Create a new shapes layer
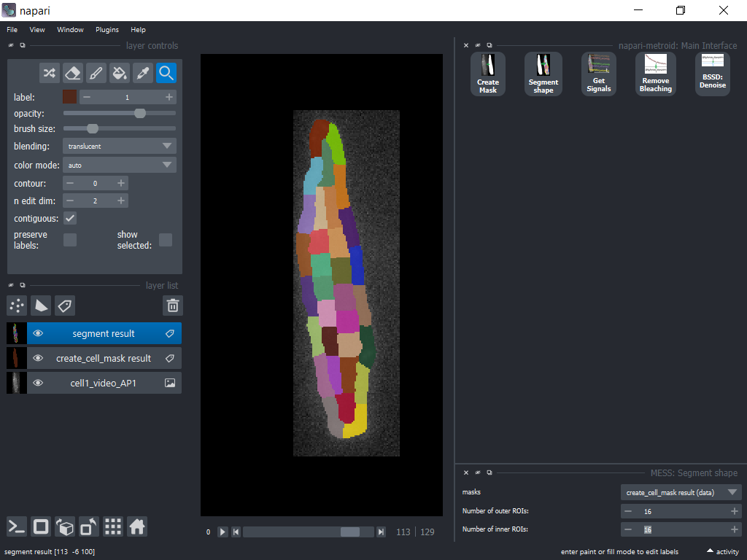This screenshot has width=747, height=560. 41,306
